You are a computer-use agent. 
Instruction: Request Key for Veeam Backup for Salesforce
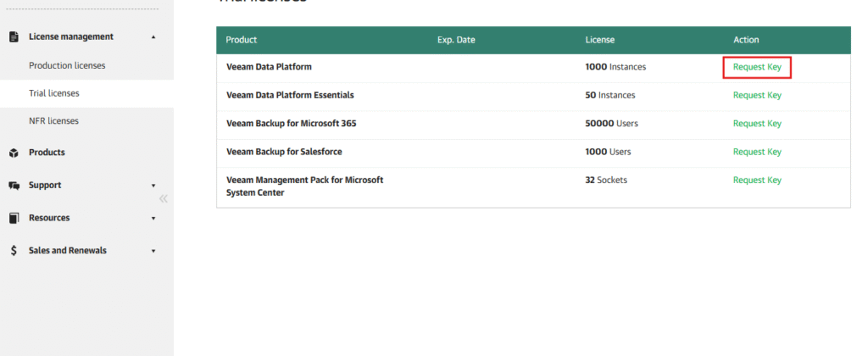click(x=757, y=152)
